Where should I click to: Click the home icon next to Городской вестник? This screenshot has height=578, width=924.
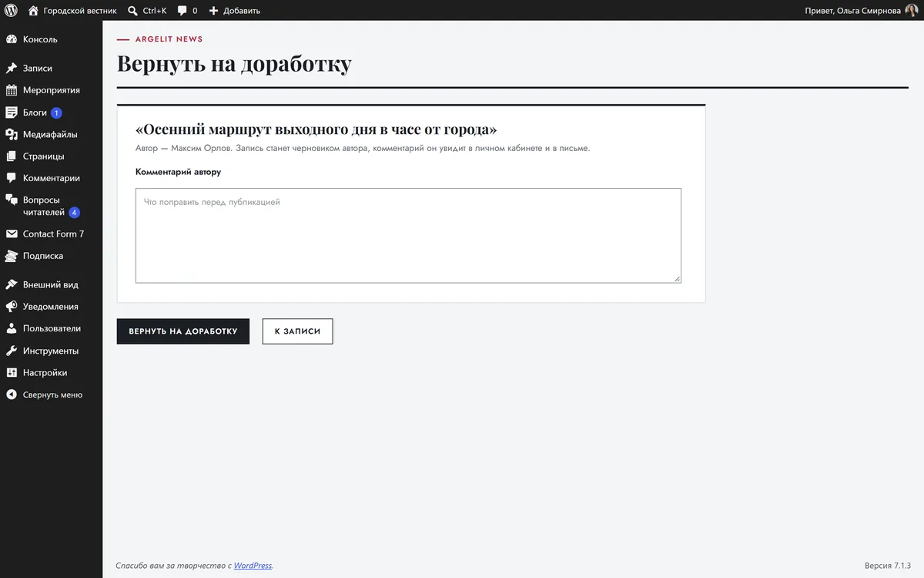(33, 11)
